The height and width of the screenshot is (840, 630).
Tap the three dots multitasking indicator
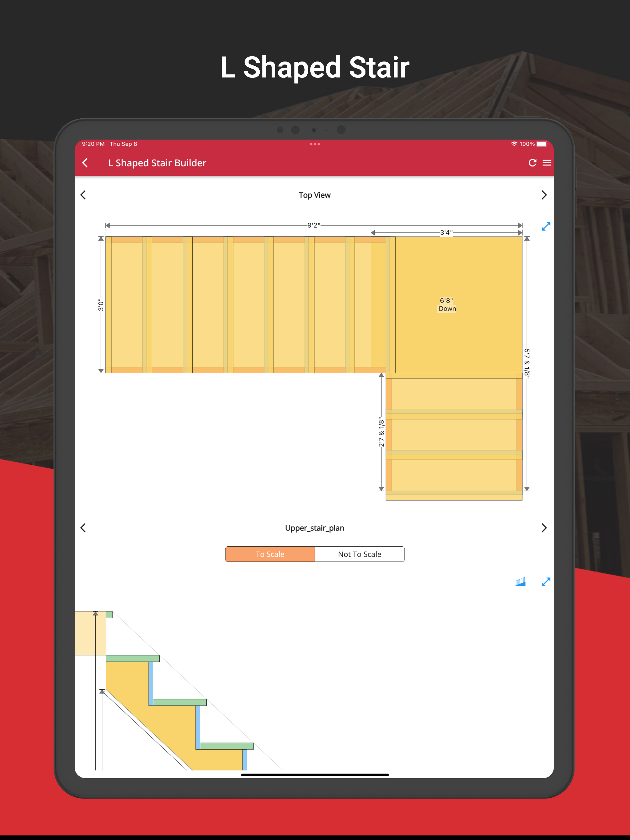pyautogui.click(x=315, y=144)
